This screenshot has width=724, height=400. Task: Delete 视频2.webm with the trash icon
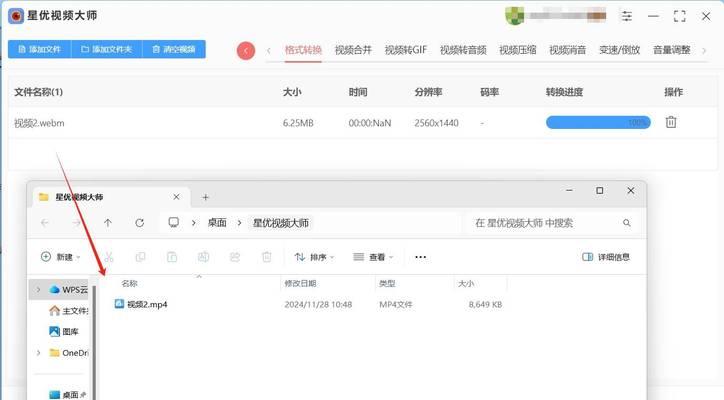(x=671, y=122)
